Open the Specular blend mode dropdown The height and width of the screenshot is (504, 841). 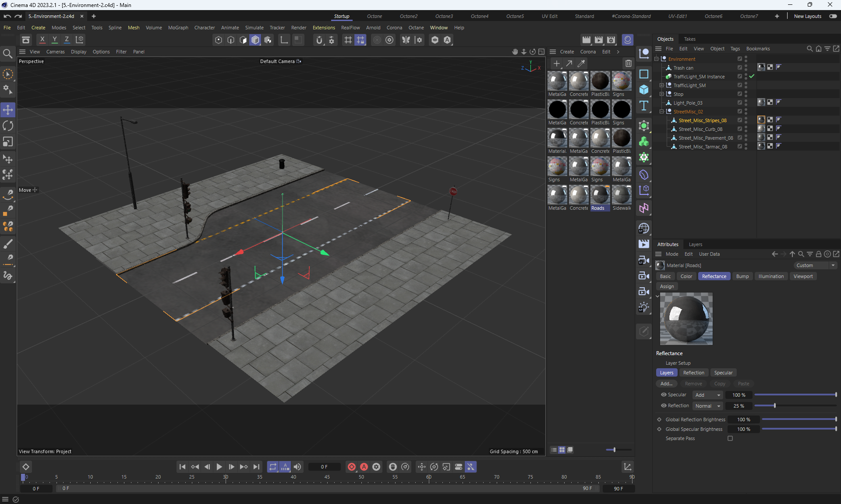pyautogui.click(x=708, y=395)
